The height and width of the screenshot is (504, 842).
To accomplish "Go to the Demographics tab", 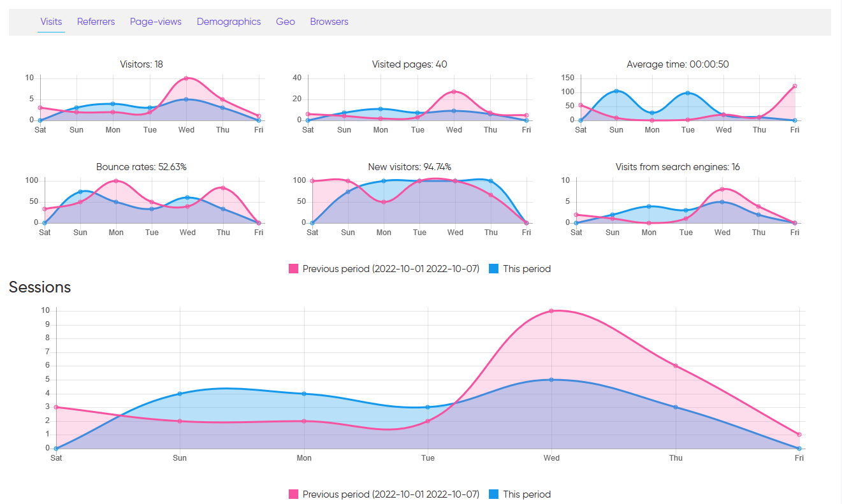I will tap(229, 22).
